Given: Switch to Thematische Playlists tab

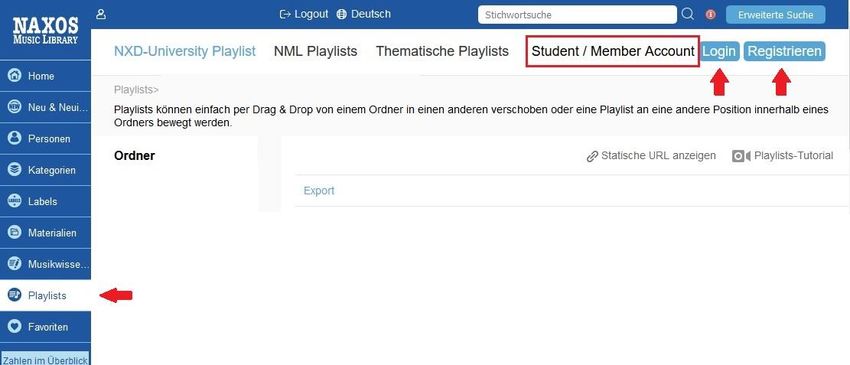Looking at the screenshot, I should tap(442, 52).
